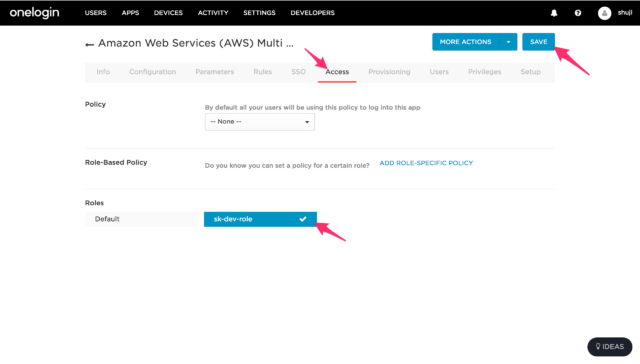This screenshot has width=640, height=364.
Task: Open the notifications bell
Action: coord(554,13)
